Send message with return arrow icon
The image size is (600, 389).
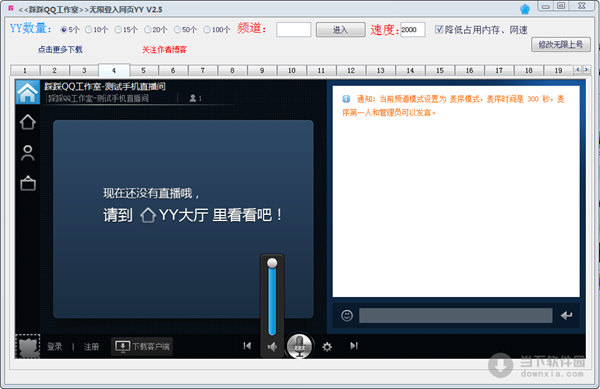pos(566,316)
